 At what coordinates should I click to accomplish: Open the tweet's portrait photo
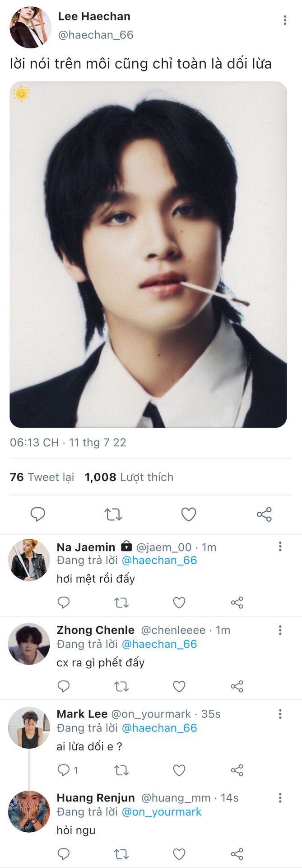[x=148, y=254]
